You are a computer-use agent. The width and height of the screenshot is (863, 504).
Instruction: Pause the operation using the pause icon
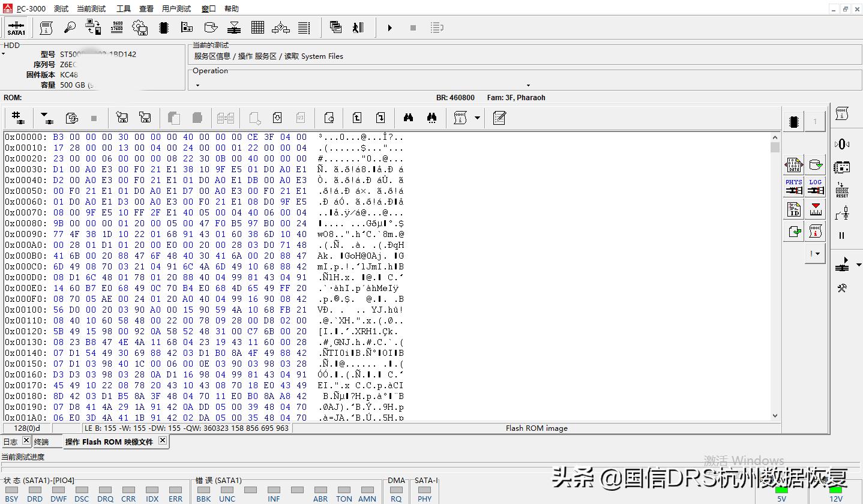click(842, 235)
